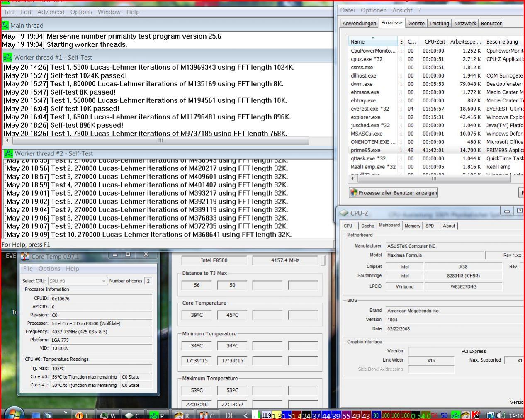Screen dimensions: 525x420
Task: Open CPU-Z taskbar button
Action: point(134,415)
